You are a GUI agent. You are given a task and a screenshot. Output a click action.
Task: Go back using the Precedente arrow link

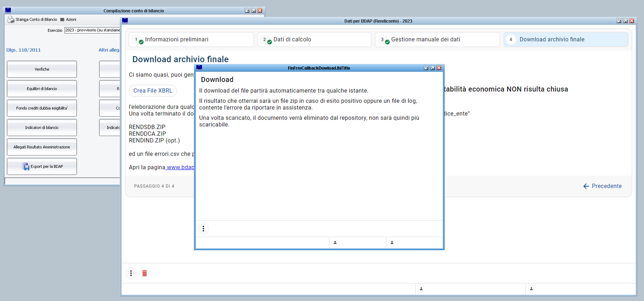[x=602, y=186]
